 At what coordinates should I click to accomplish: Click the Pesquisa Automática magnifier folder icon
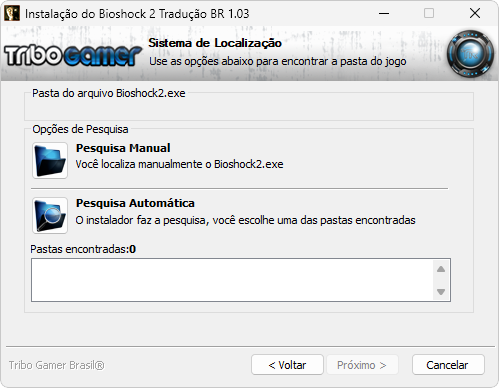[x=50, y=215]
